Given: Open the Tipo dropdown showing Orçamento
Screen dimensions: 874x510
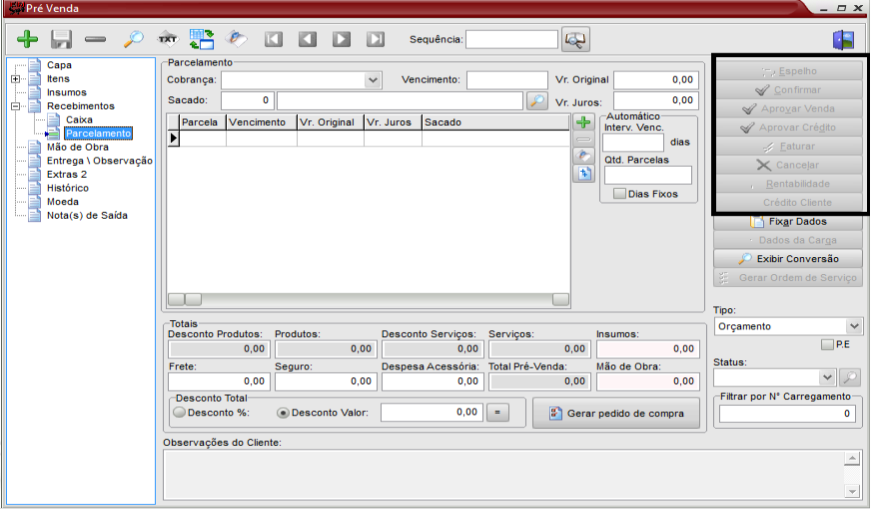Looking at the screenshot, I should point(853,326).
